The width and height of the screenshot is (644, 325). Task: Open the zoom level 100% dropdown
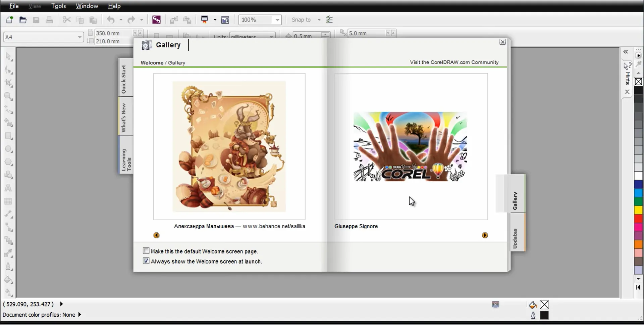pyautogui.click(x=277, y=20)
